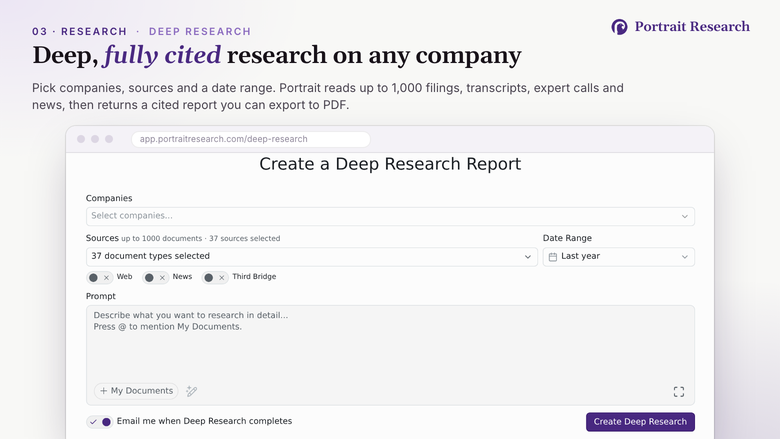
Task: Click the chevron in the Companies field
Action: click(x=684, y=216)
